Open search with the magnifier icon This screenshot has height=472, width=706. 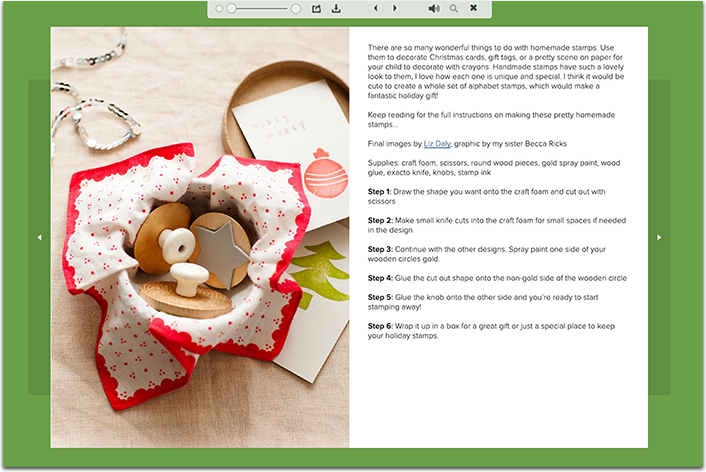[454, 9]
